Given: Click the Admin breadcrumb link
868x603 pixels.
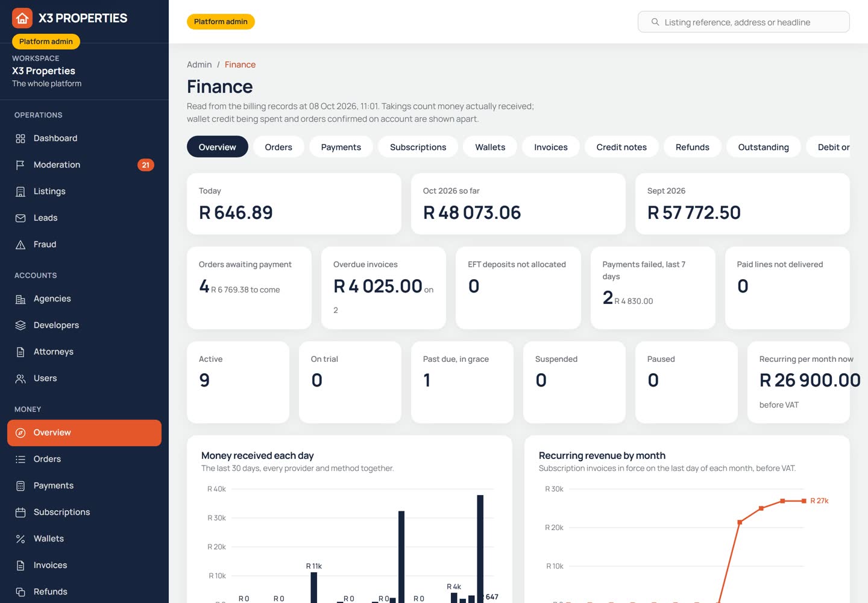Looking at the screenshot, I should point(199,65).
